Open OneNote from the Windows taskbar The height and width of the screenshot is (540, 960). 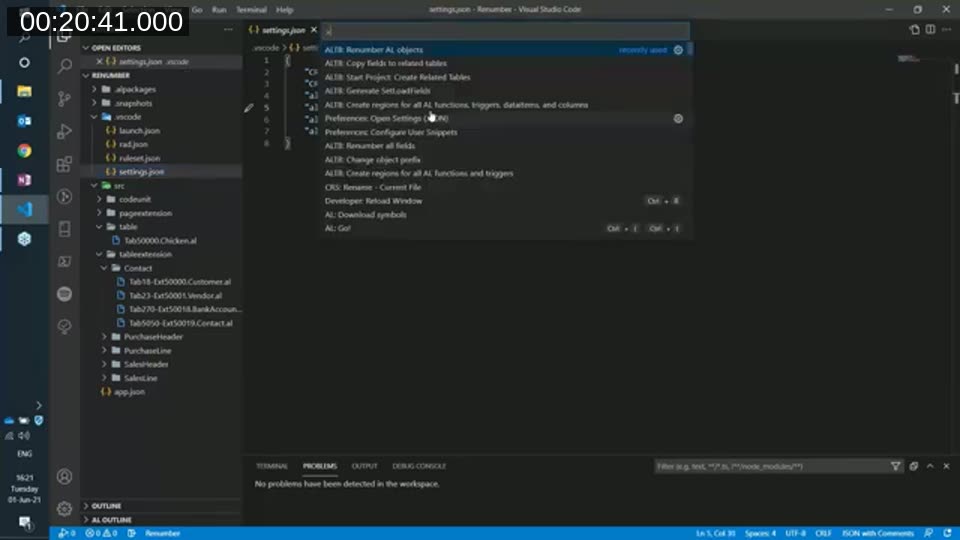[24, 180]
